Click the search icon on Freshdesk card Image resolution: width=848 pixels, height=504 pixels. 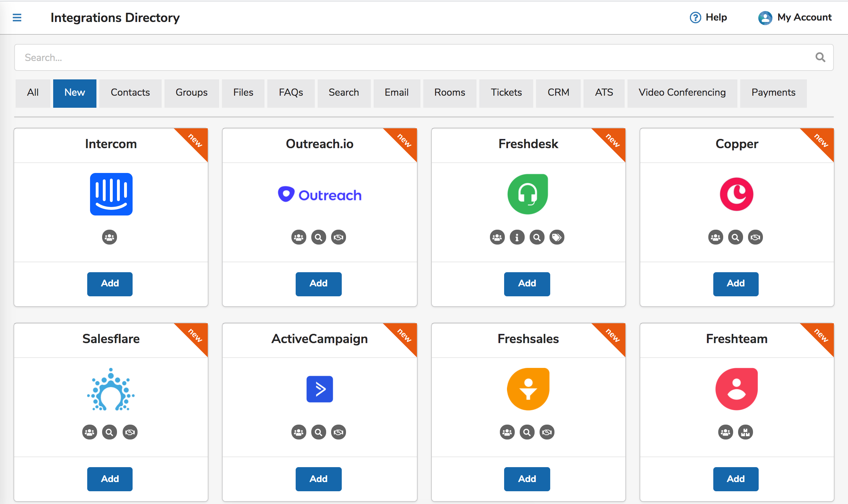pos(537,237)
